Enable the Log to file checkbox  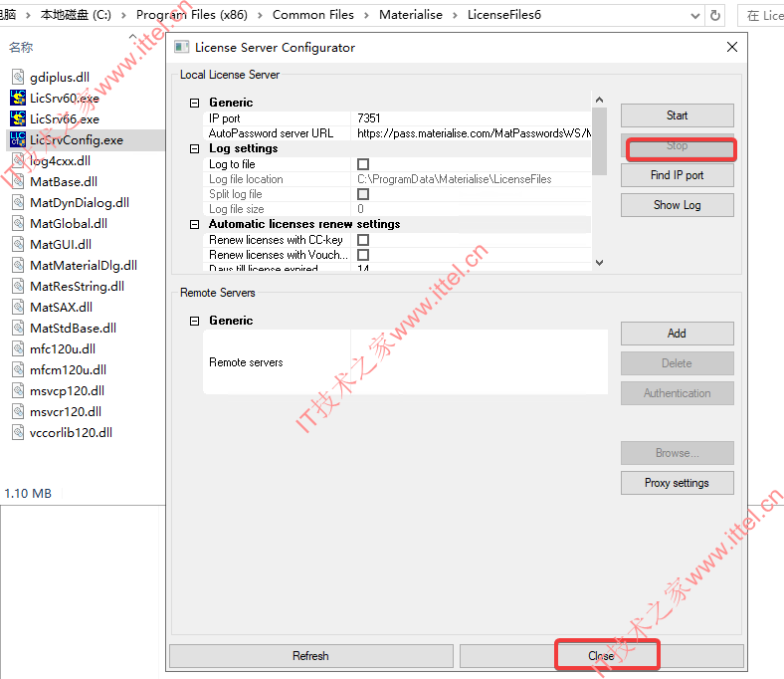363,164
